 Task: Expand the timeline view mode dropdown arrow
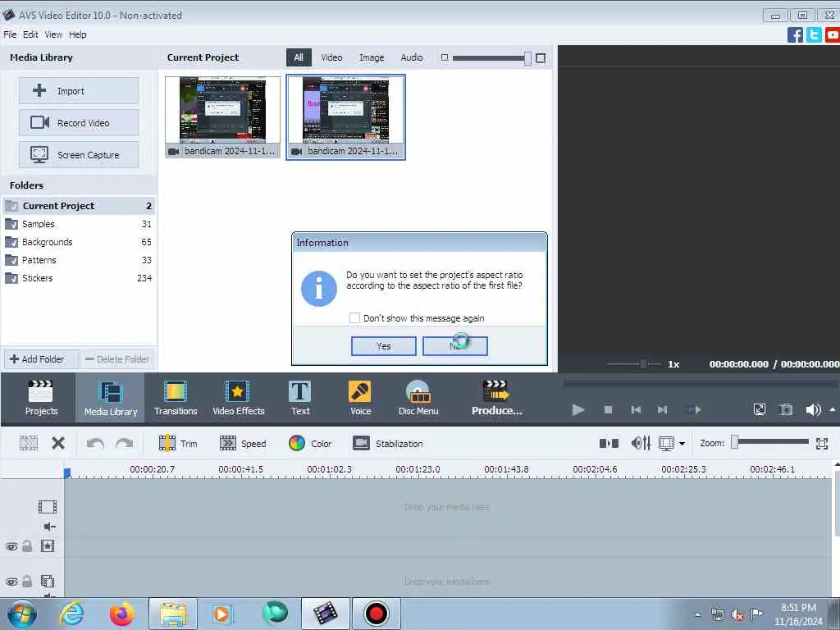point(682,444)
